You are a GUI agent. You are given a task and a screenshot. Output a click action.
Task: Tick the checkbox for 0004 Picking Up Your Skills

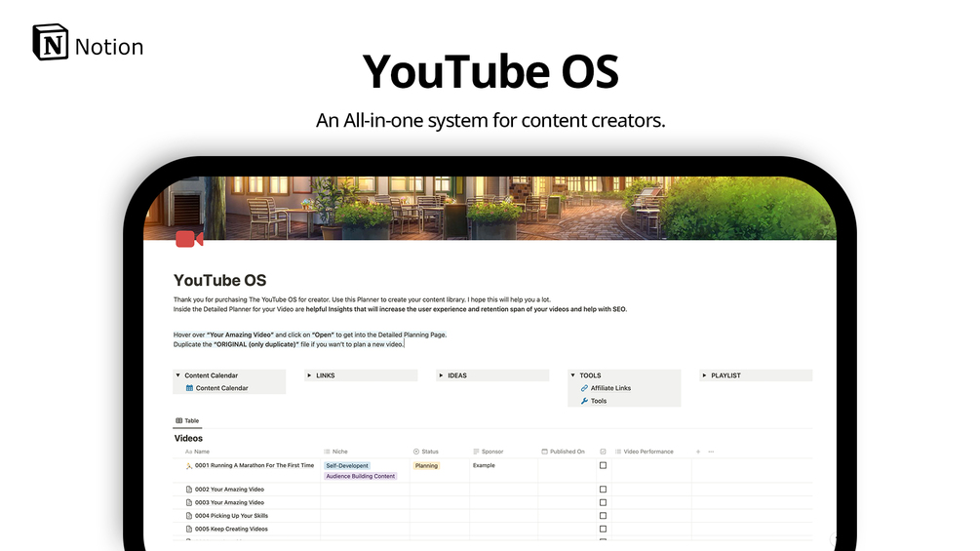(604, 515)
